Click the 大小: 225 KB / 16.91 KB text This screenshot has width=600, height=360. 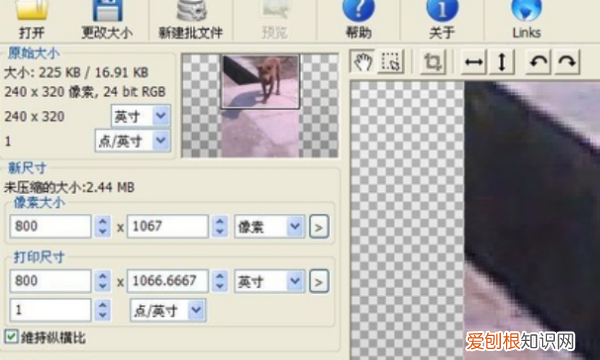[x=76, y=72]
